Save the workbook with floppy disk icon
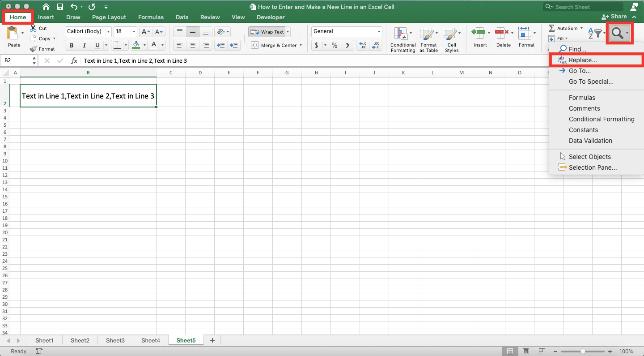The width and height of the screenshot is (644, 356). tap(60, 7)
